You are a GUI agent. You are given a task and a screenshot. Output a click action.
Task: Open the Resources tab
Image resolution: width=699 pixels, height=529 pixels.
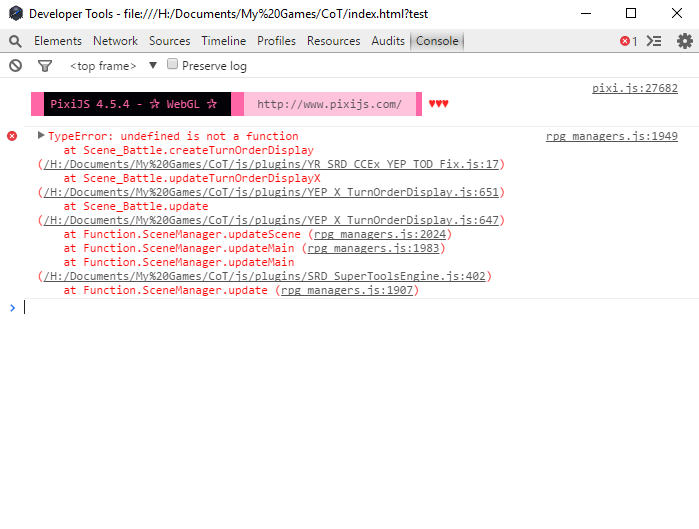pos(333,41)
